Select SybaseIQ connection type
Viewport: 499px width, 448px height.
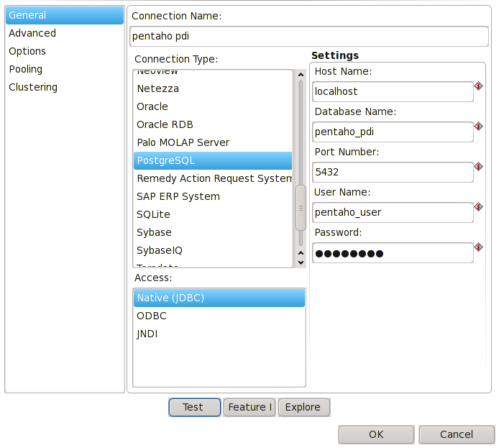pyautogui.click(x=213, y=250)
